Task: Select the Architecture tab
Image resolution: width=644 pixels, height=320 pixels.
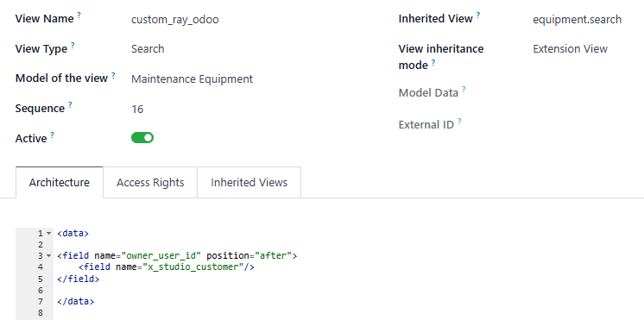Action: coord(60,182)
